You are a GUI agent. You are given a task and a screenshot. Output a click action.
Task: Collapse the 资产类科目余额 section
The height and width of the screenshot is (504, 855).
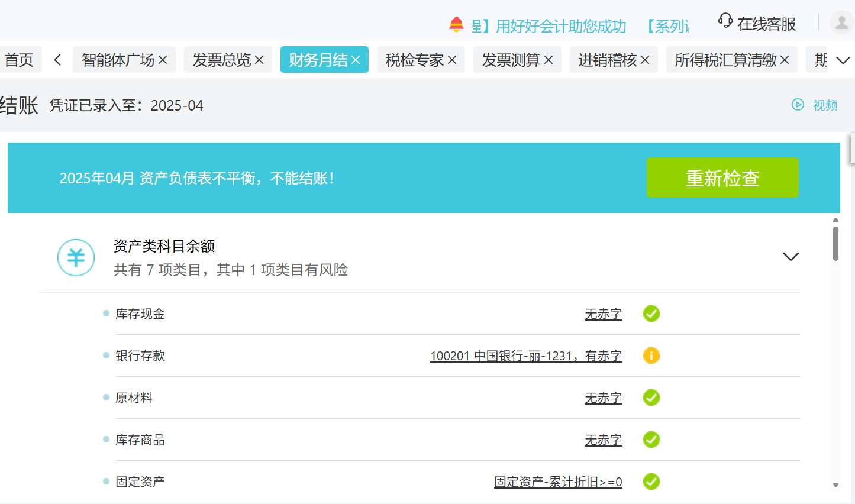click(790, 257)
